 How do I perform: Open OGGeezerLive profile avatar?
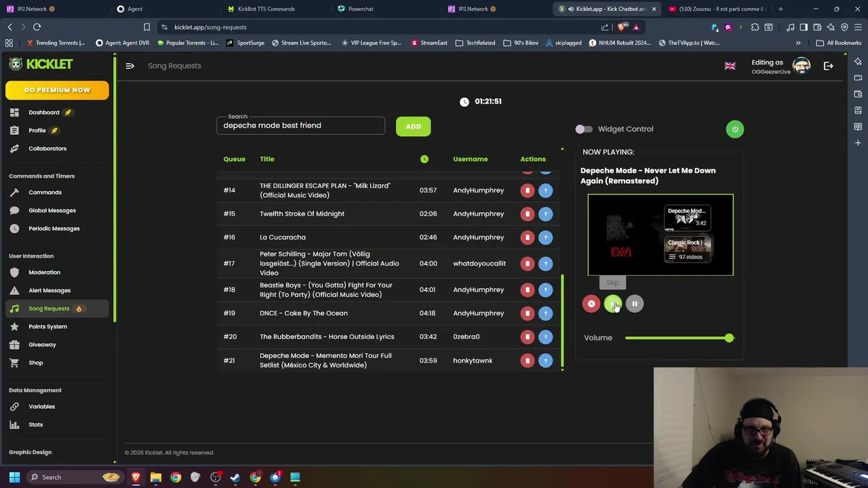pos(802,66)
